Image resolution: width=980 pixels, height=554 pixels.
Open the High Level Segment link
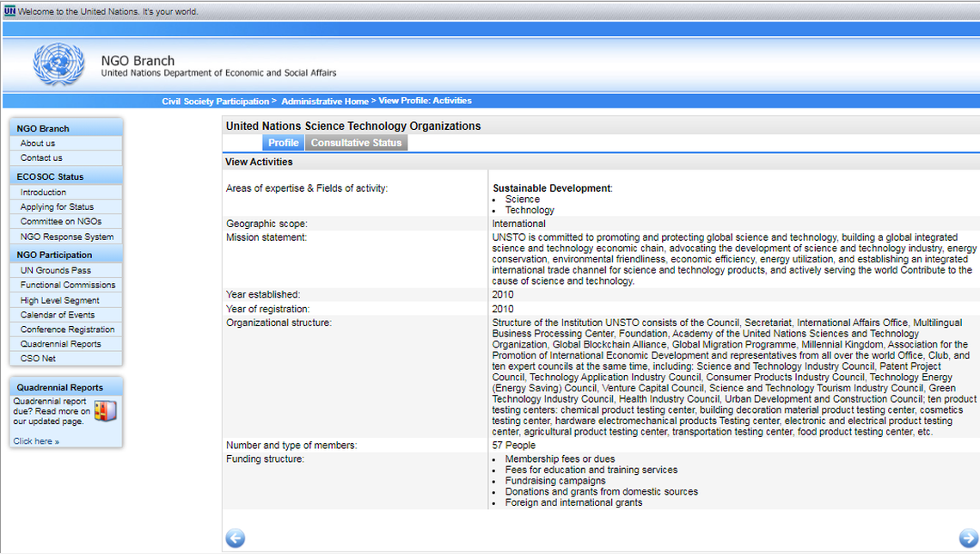59,301
